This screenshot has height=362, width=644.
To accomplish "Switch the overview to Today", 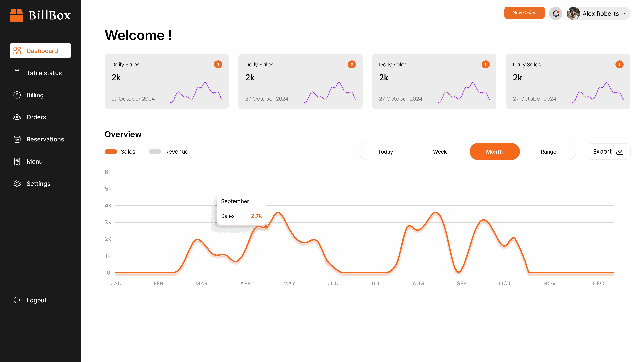I will (x=385, y=152).
